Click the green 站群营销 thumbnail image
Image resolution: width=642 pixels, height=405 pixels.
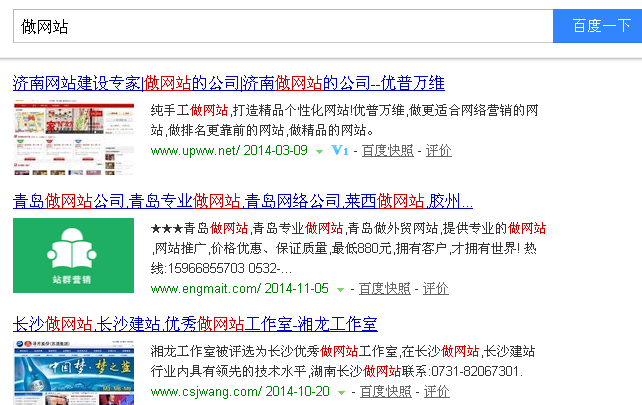click(73, 256)
